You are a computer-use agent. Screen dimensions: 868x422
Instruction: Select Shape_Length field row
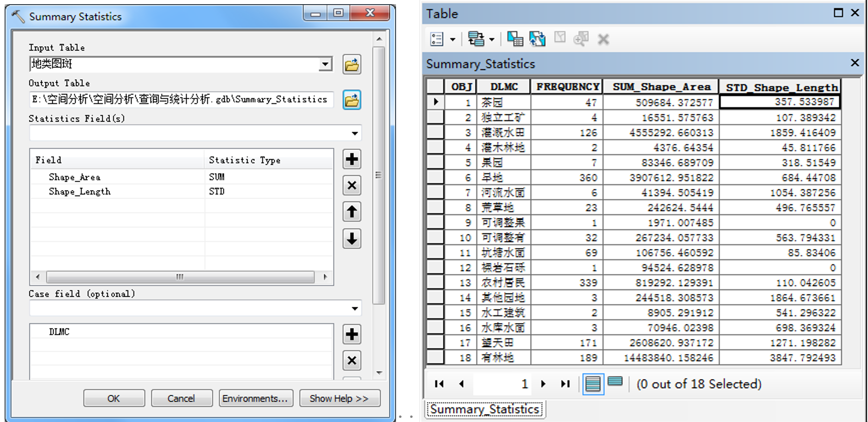(x=182, y=192)
